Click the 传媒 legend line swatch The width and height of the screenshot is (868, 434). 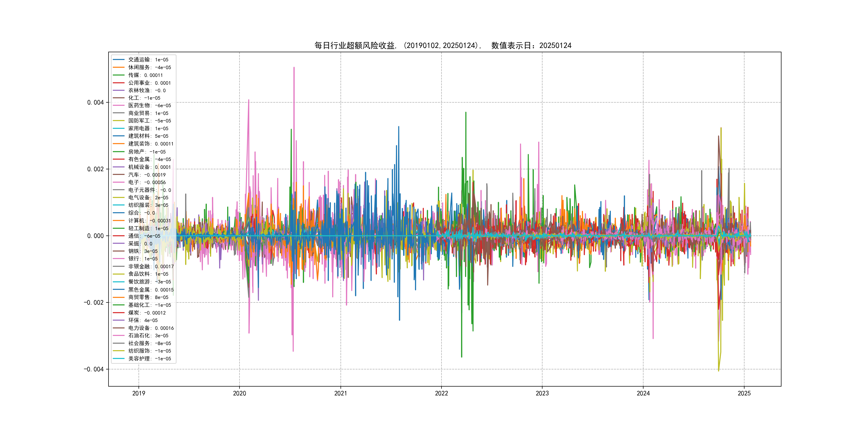click(119, 75)
